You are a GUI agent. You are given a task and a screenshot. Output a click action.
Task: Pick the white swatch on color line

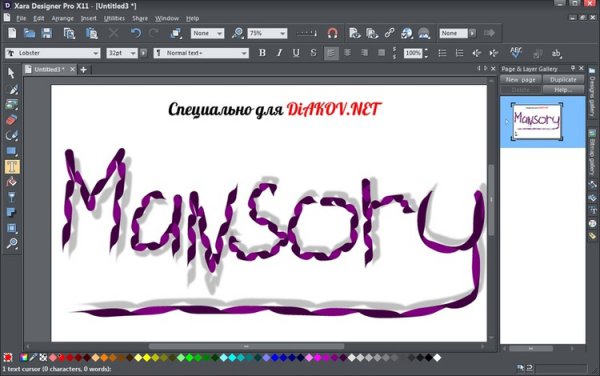[437, 358]
